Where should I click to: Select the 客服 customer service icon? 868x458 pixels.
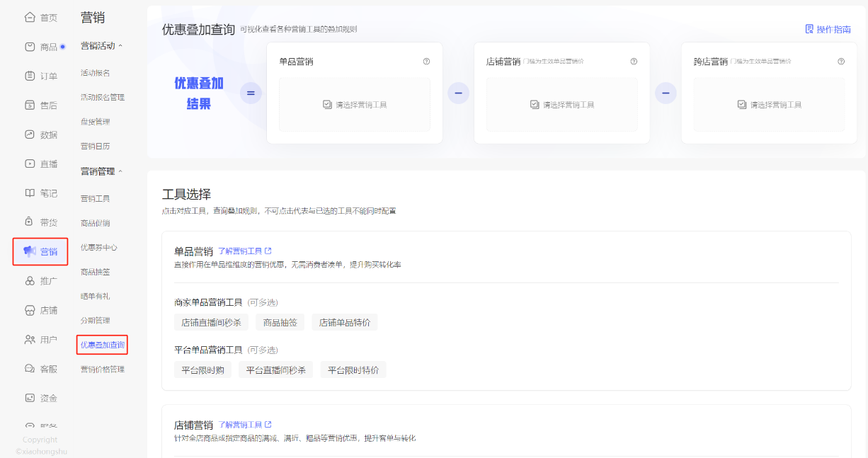[30, 367]
